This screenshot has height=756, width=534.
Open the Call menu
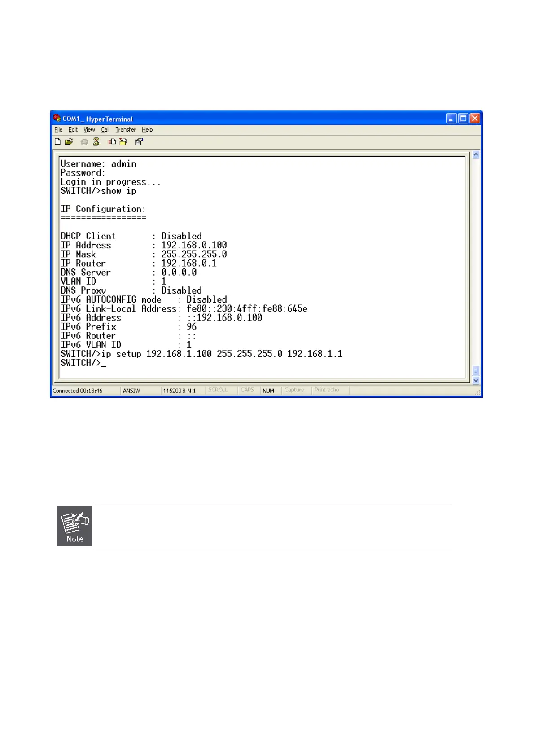pyautogui.click(x=105, y=130)
